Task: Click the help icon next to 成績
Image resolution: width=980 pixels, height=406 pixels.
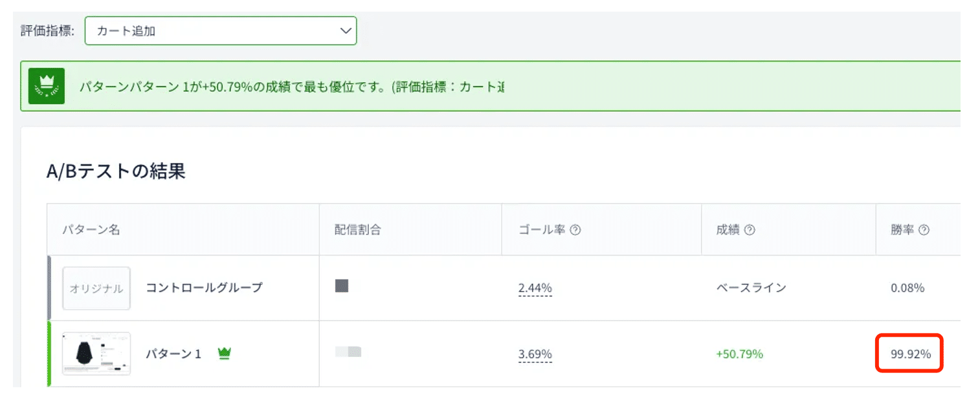Action: tap(750, 230)
